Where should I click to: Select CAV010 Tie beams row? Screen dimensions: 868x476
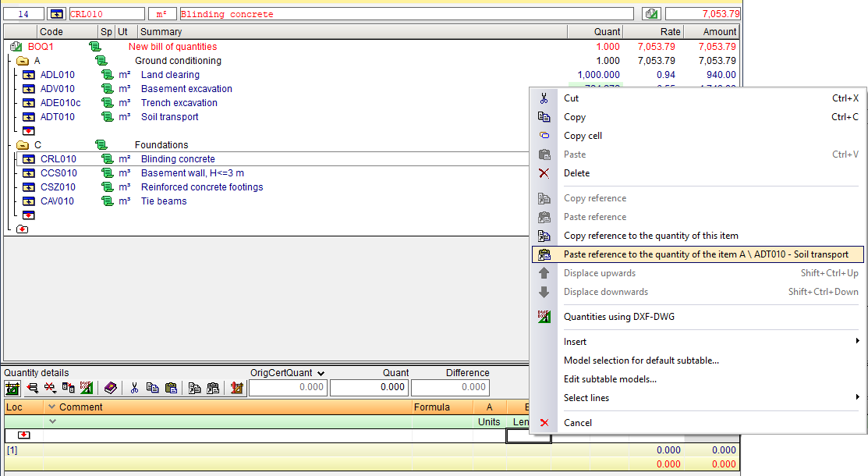[x=163, y=201]
